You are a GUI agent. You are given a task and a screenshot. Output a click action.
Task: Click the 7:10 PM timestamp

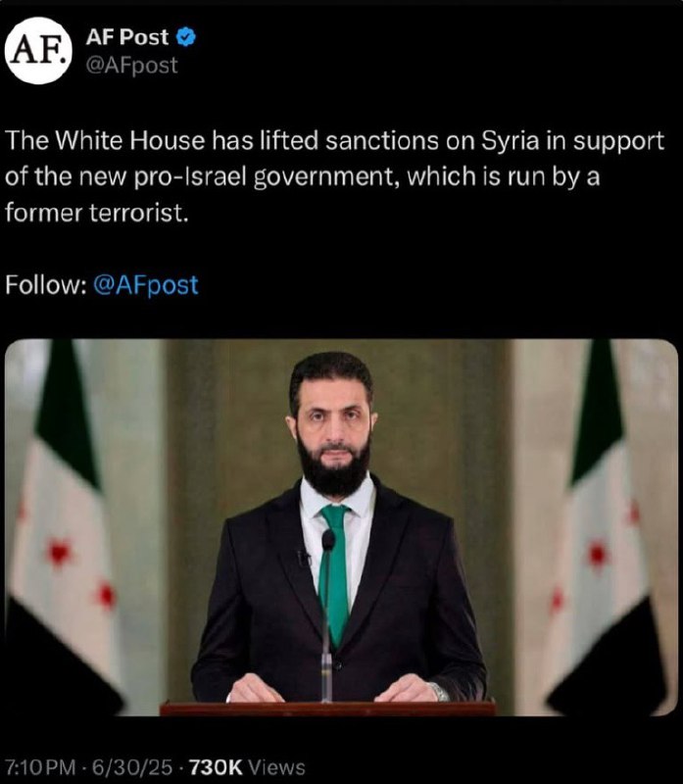tap(40, 767)
